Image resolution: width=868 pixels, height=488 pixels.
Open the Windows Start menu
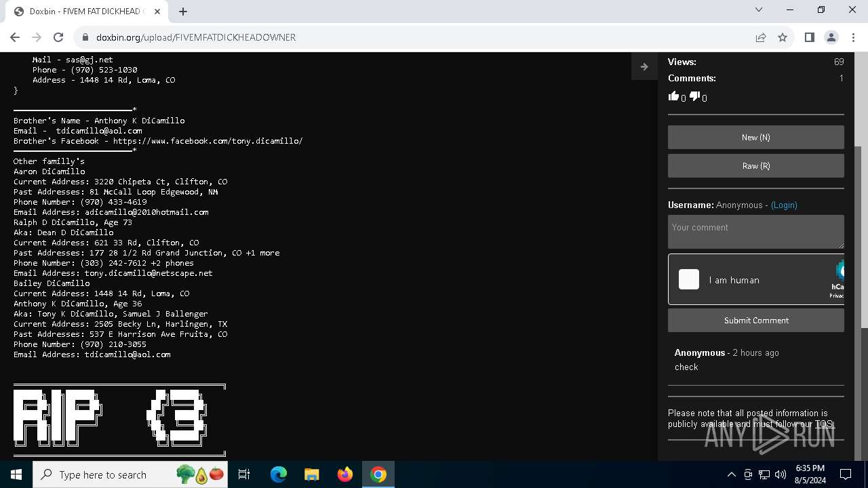point(16,474)
